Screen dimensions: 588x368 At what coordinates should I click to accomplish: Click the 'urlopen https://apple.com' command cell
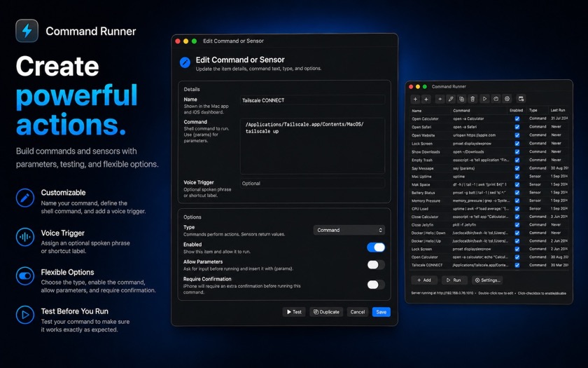(x=474, y=135)
